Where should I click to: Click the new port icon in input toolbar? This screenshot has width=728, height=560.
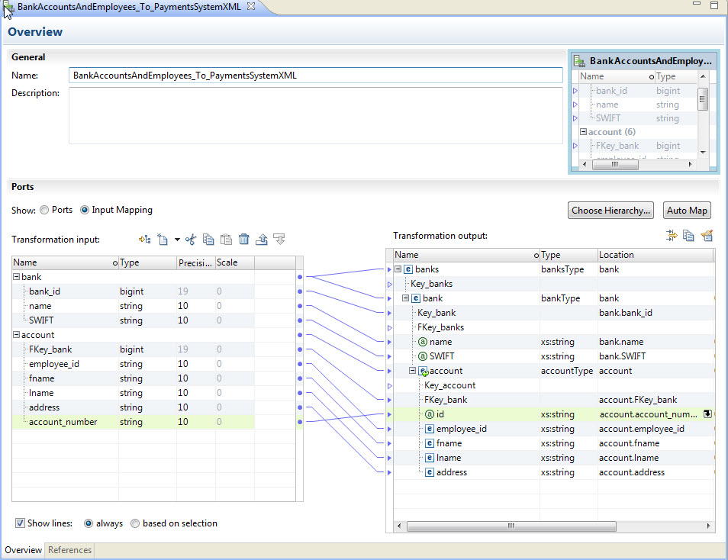click(x=162, y=240)
